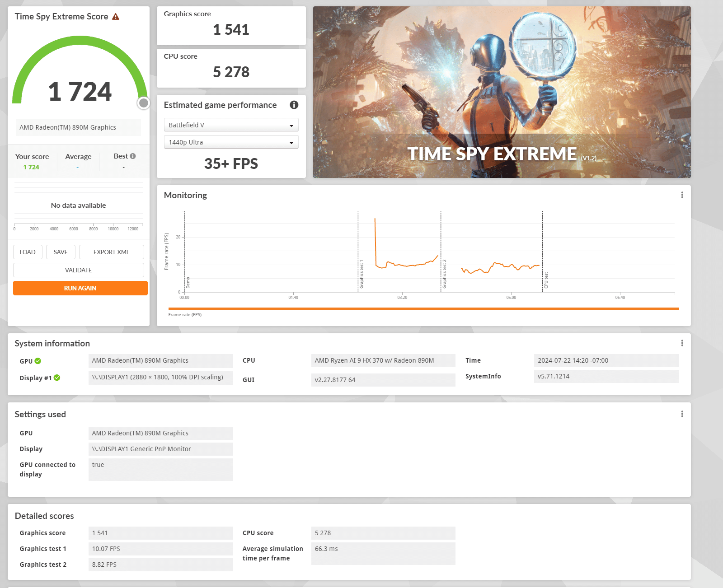
Task: Click the Graphics score 1 541 card
Action: [x=231, y=26]
